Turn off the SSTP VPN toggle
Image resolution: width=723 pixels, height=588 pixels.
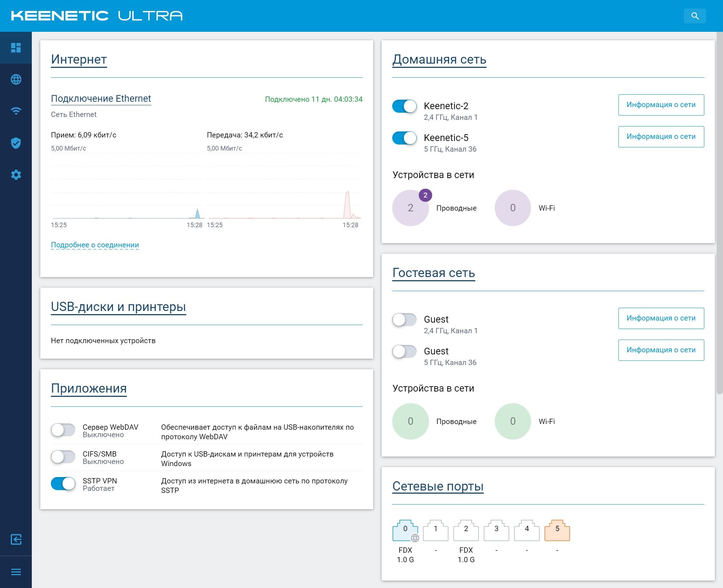tap(63, 484)
